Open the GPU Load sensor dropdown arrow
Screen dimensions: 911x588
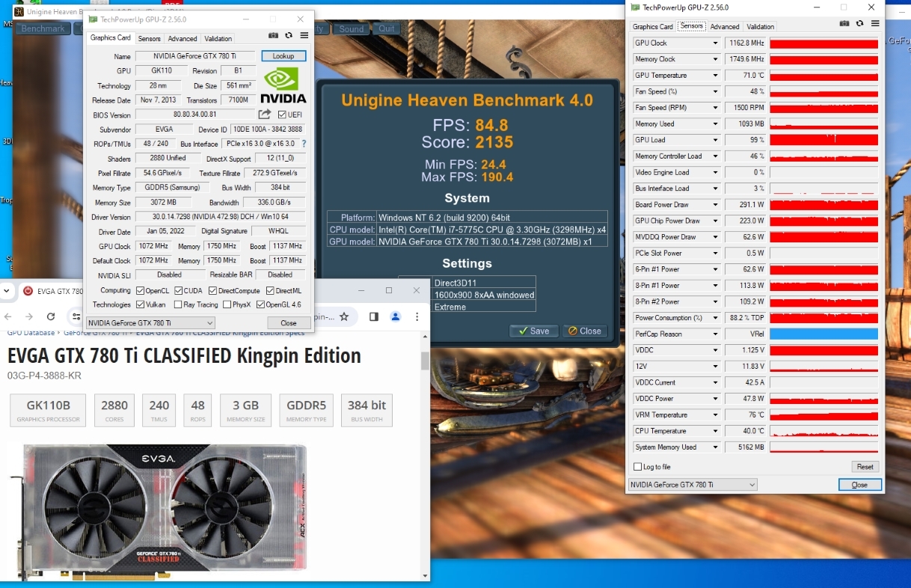(715, 140)
